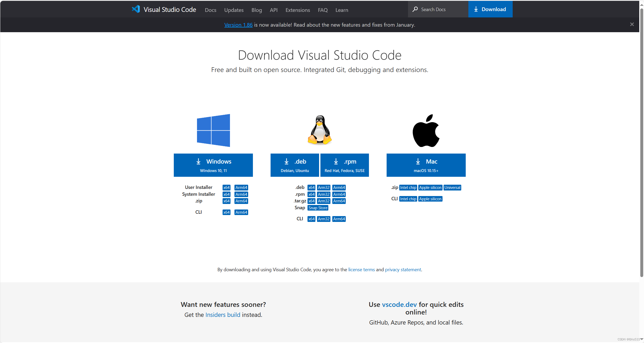The width and height of the screenshot is (644, 343).
Task: Click the top Download button
Action: [x=490, y=9]
